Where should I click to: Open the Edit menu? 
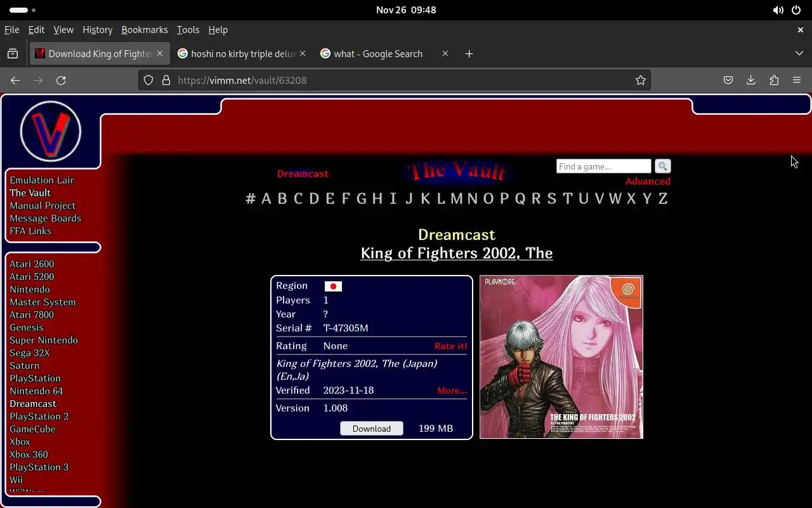coord(36,30)
